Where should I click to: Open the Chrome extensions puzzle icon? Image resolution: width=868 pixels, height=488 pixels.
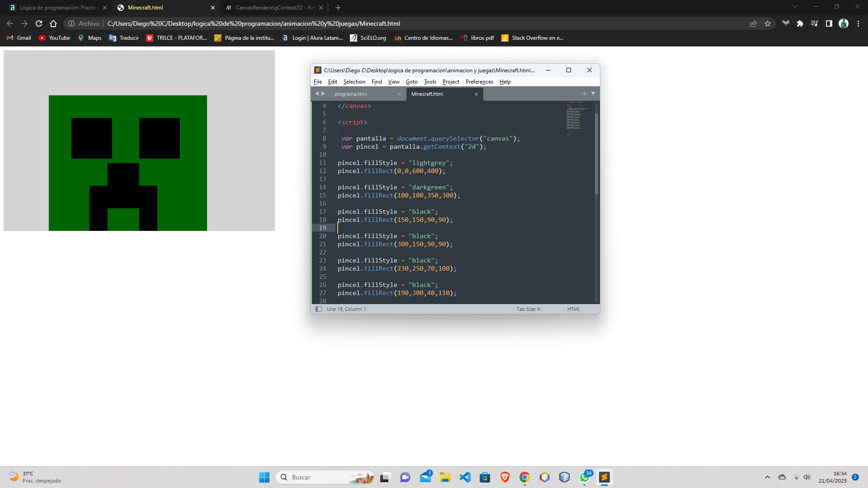(800, 23)
